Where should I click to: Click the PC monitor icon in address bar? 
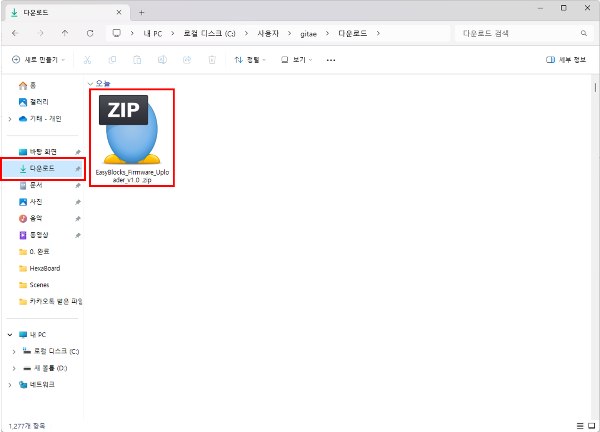pos(116,33)
